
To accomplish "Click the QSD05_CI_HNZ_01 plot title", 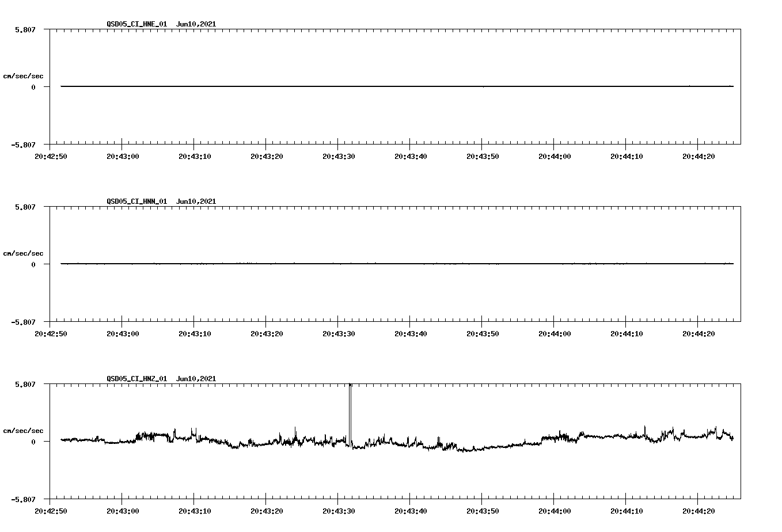I will 161,379.
